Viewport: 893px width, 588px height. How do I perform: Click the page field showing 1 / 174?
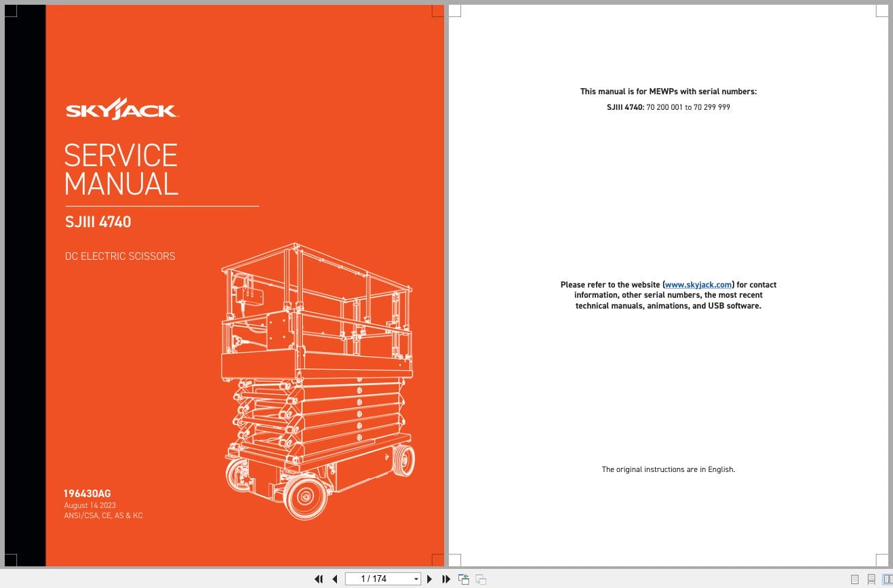[x=373, y=579]
